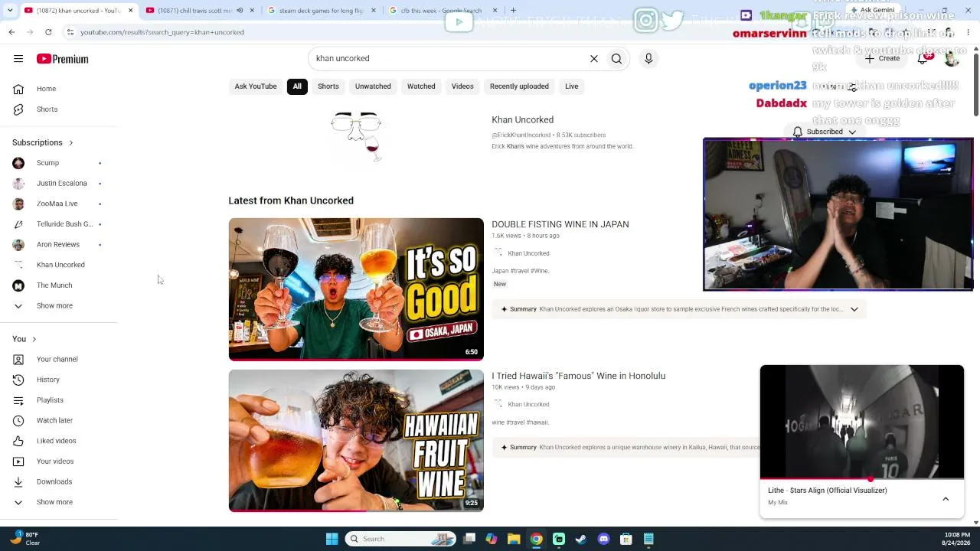The width and height of the screenshot is (980, 551).
Task: Filter results by Shorts
Action: [x=328, y=86]
